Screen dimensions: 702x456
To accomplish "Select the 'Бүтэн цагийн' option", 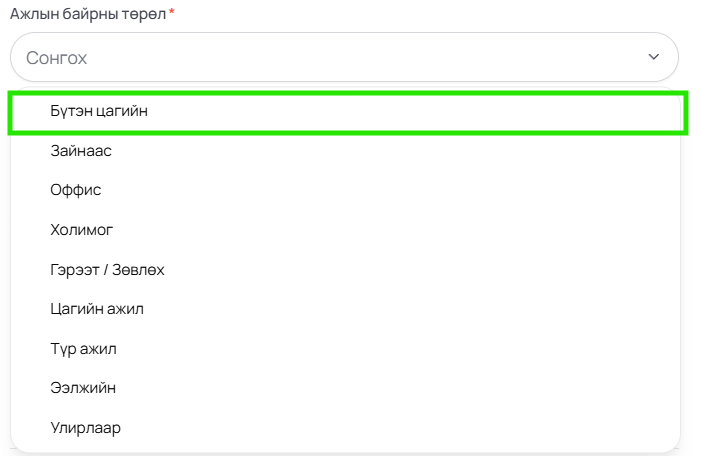I will coord(347,111).
